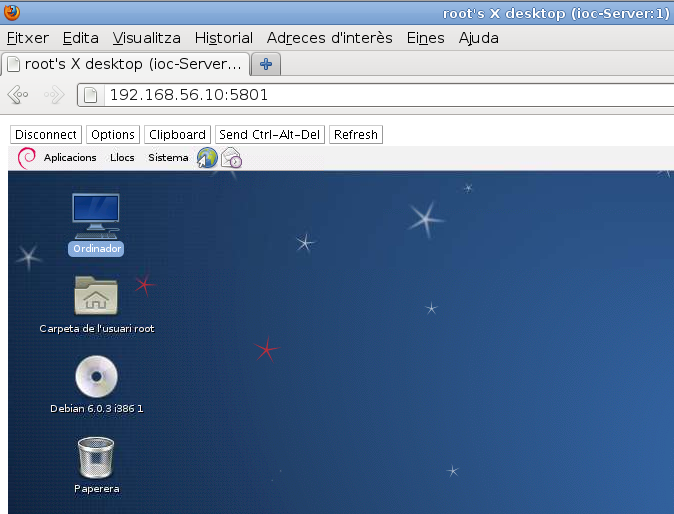Click the Send Ctrl-Alt-Del button

[x=270, y=135]
